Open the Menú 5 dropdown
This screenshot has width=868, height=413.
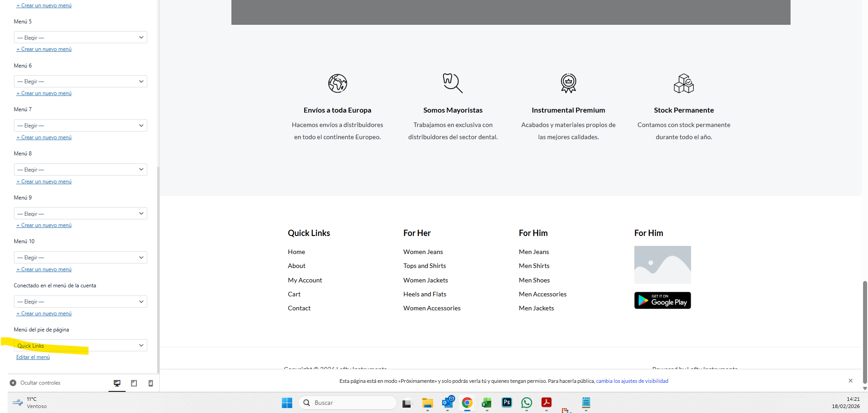point(81,37)
